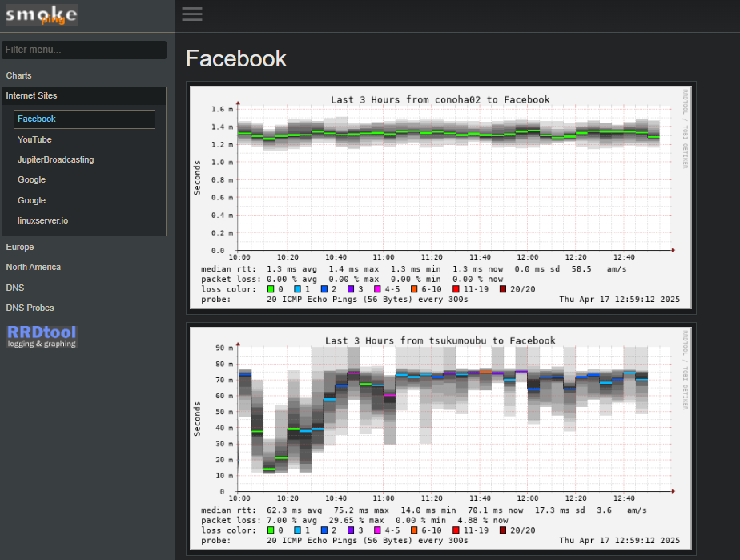Click the SmokePing logo
Image resolution: width=740 pixels, height=560 pixels.
pyautogui.click(x=42, y=14)
